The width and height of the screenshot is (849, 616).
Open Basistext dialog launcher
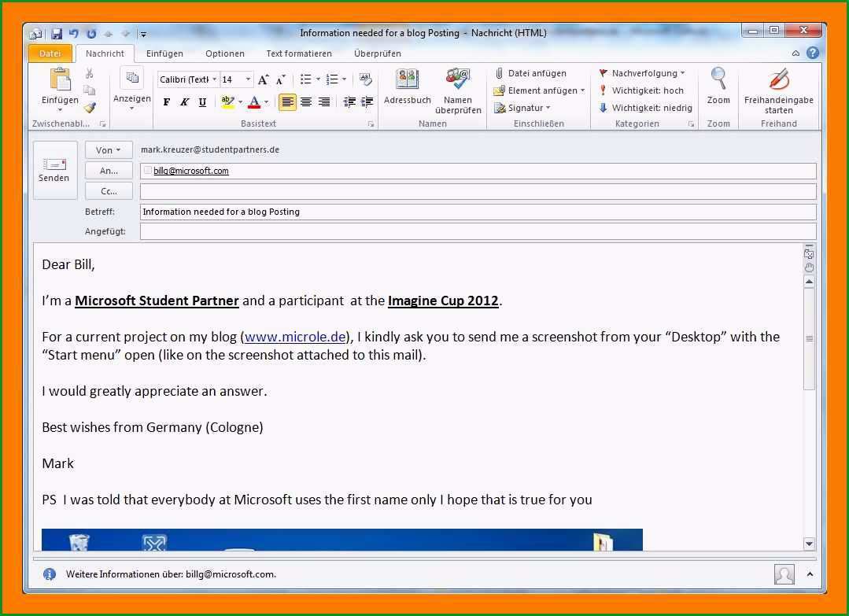pyautogui.click(x=371, y=124)
